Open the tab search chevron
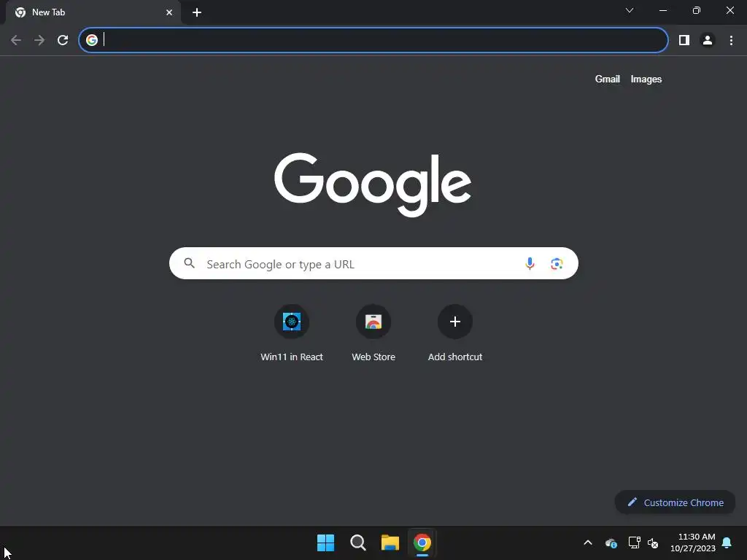747x560 pixels. tap(630, 10)
